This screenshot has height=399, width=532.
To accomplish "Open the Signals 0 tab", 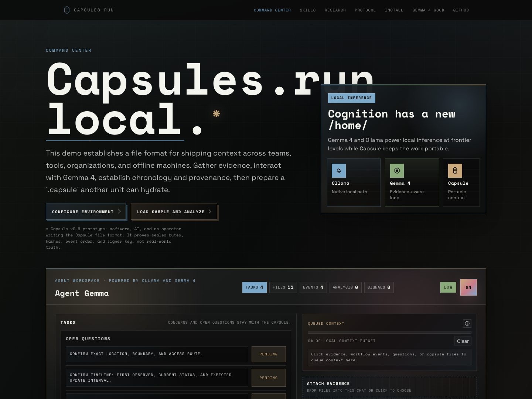I will (379, 287).
